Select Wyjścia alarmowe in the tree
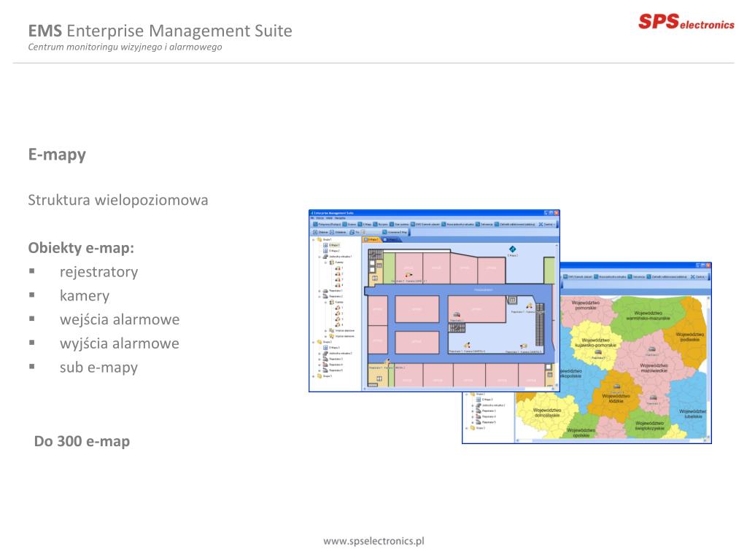This screenshot has height=560, width=747. click(341, 336)
